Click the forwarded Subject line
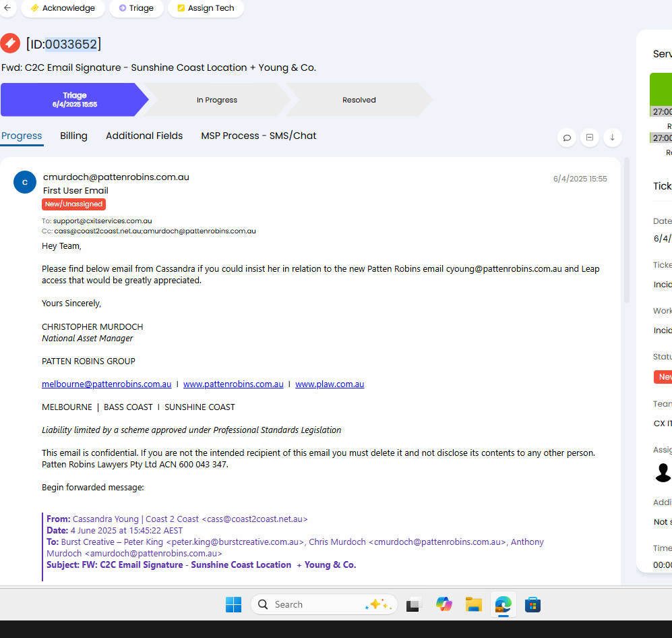The width and height of the screenshot is (672, 638). pyautogui.click(x=202, y=565)
